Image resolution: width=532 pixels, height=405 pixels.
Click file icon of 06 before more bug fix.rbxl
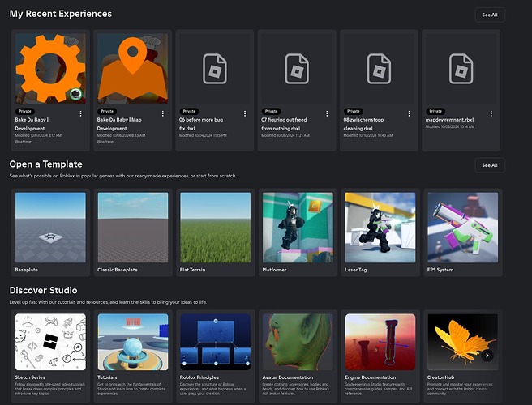coord(215,69)
